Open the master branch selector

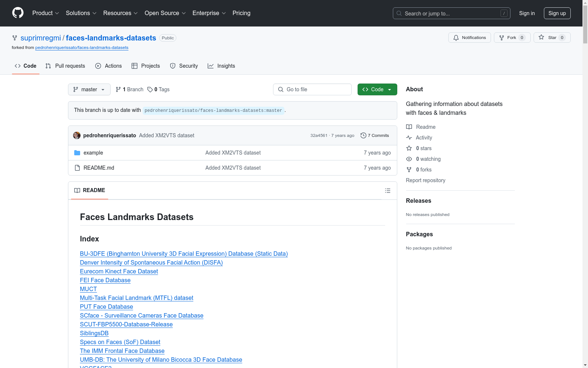click(89, 89)
